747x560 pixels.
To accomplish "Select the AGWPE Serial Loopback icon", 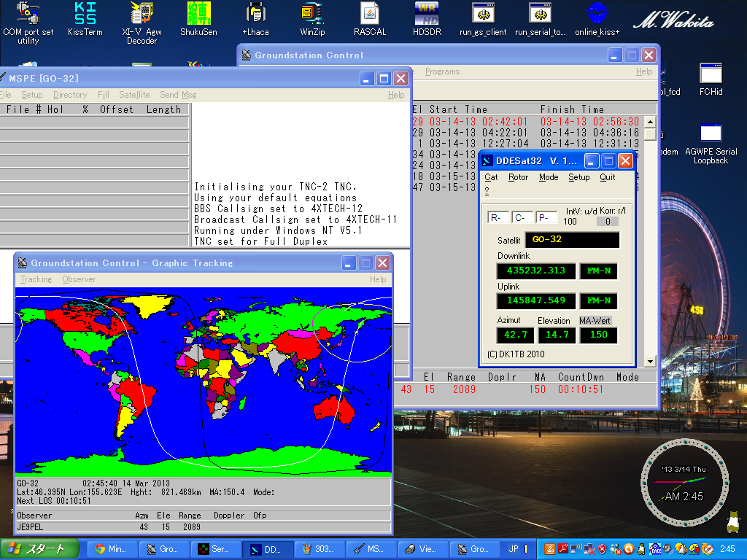I will (x=711, y=144).
